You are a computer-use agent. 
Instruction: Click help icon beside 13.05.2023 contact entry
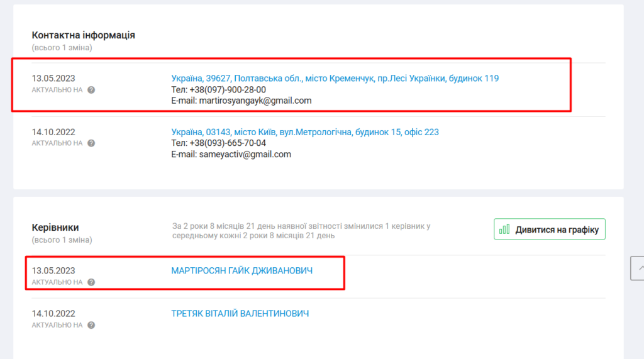click(91, 90)
